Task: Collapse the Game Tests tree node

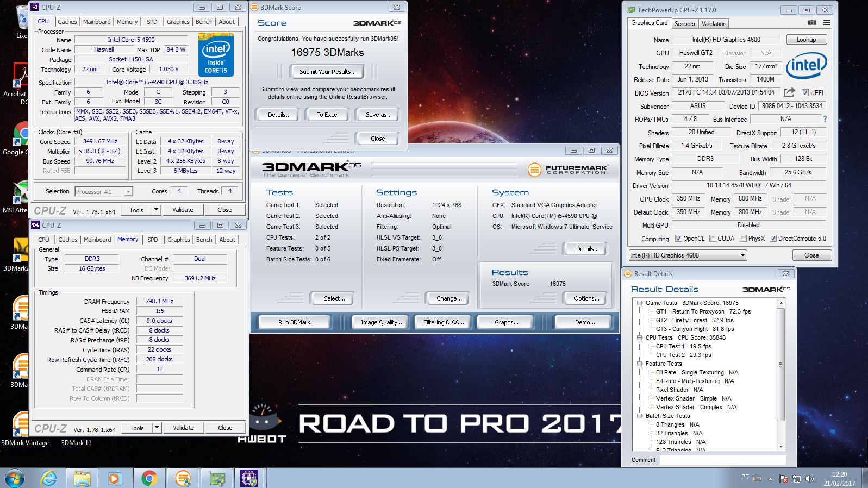Action: click(640, 303)
